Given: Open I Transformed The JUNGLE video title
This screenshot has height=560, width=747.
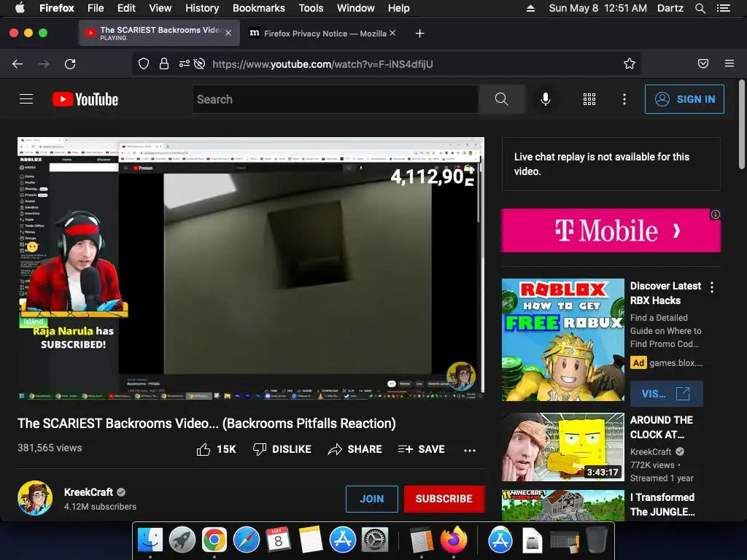Looking at the screenshot, I should tap(662, 505).
